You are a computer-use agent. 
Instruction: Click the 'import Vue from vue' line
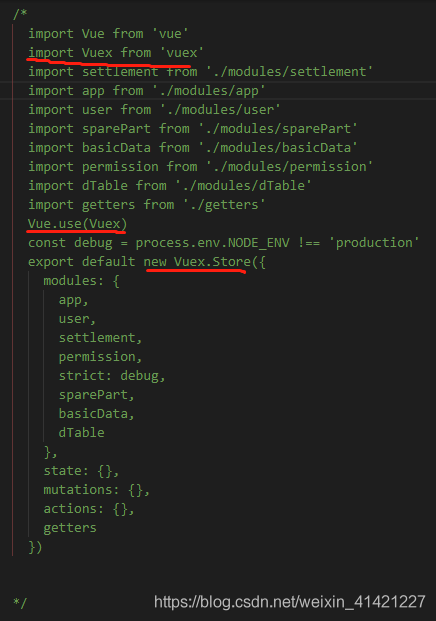108,34
